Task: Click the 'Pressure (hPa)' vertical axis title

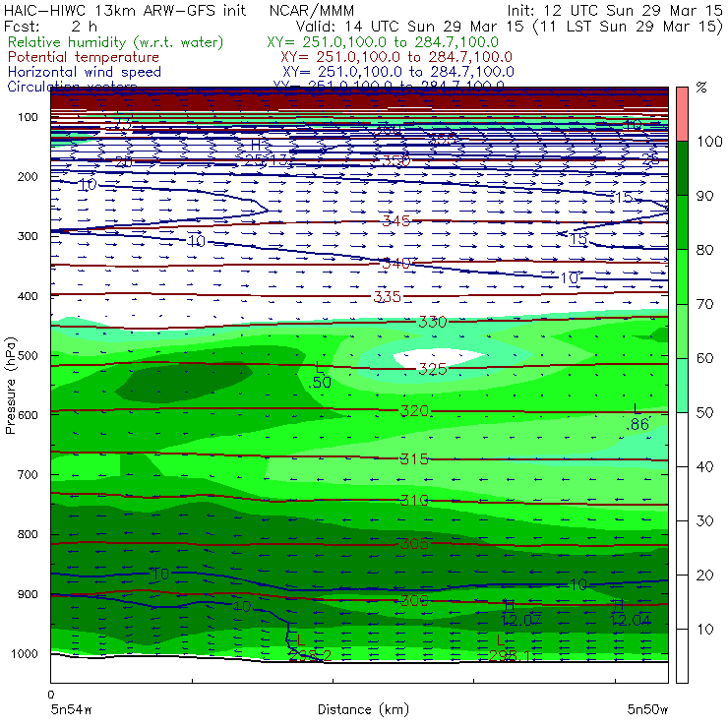Action: click(10, 386)
